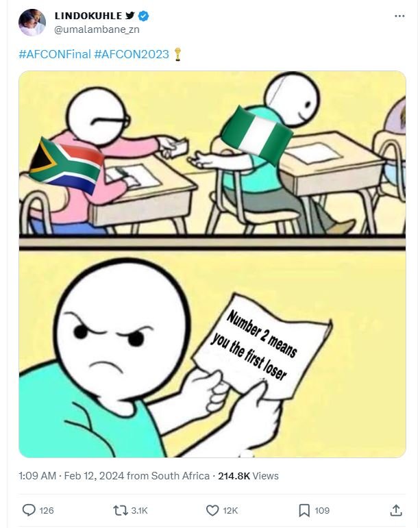The image size is (420, 528).
Task: Click the trophy emoji after hashtags
Action: click(178, 54)
